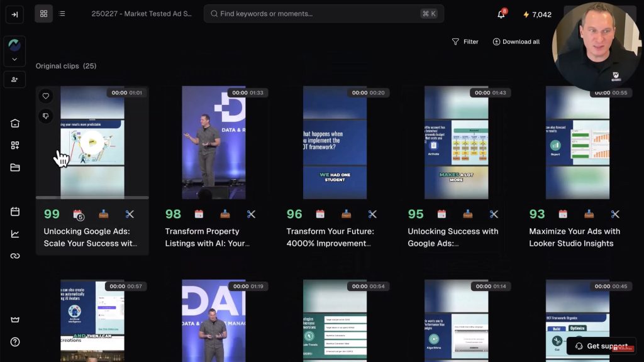Download the score 99 clip
Viewport: 644px width, 362px height.
(104, 214)
